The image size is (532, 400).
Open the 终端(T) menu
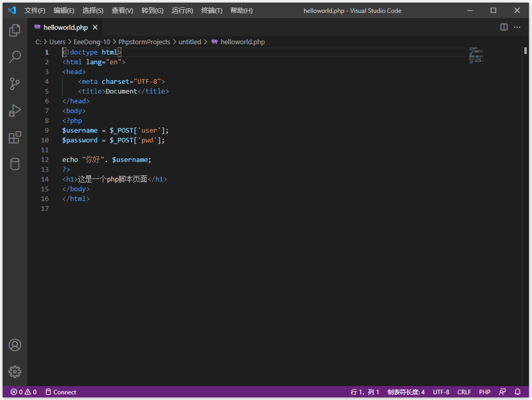tap(212, 11)
